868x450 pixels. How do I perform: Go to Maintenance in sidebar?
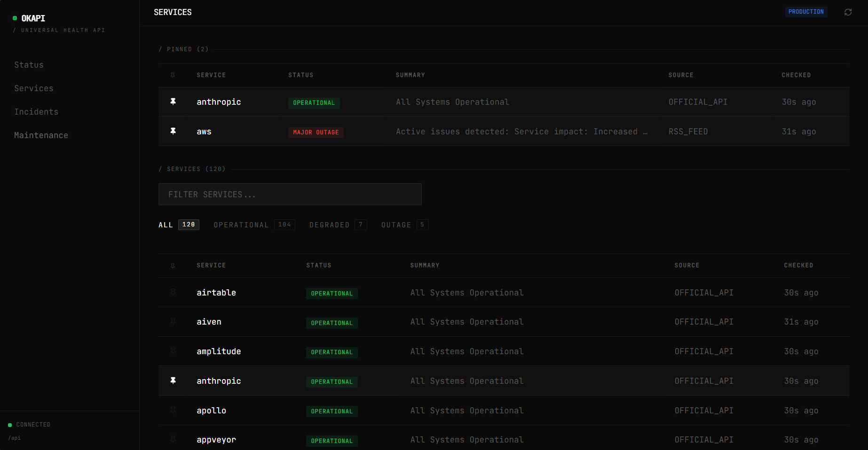point(41,135)
